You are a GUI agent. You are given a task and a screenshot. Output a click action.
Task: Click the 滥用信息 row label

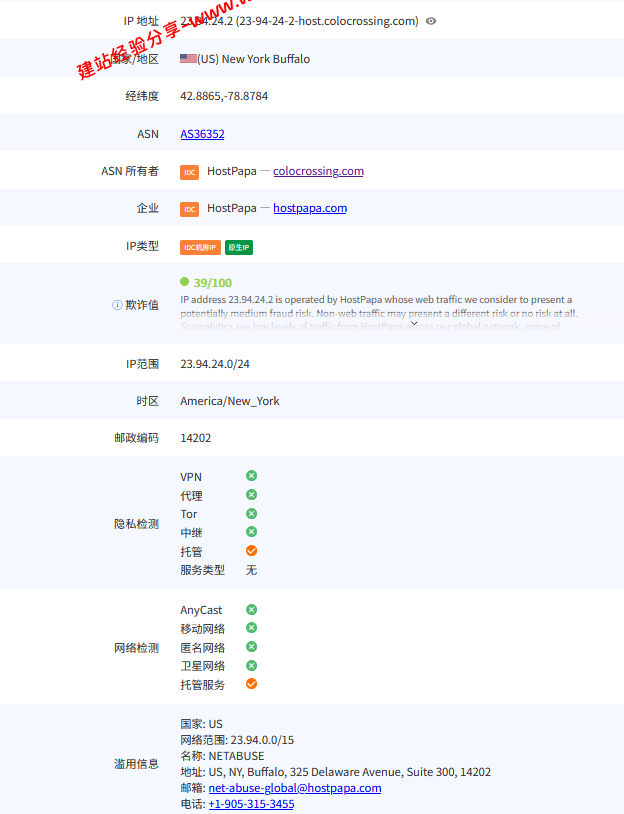137,764
